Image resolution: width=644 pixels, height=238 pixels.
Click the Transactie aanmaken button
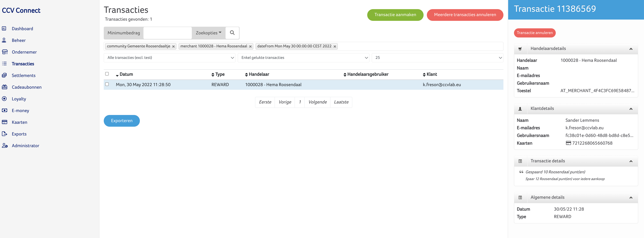pos(395,15)
